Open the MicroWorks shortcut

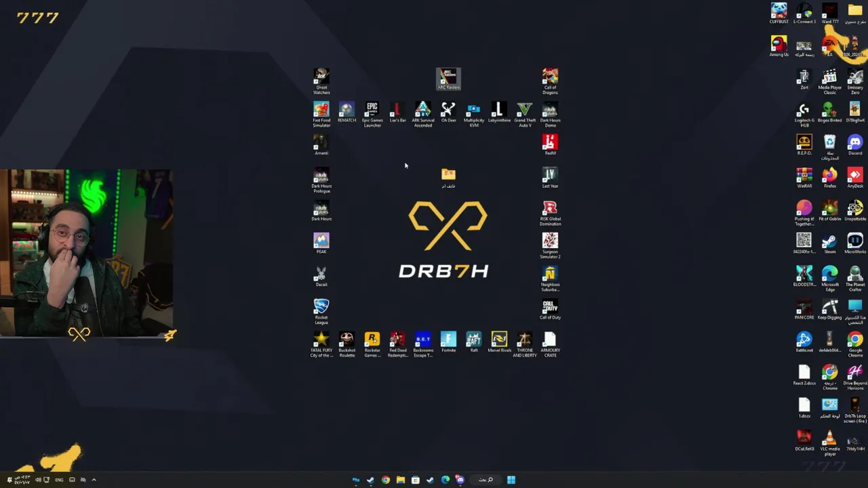855,243
